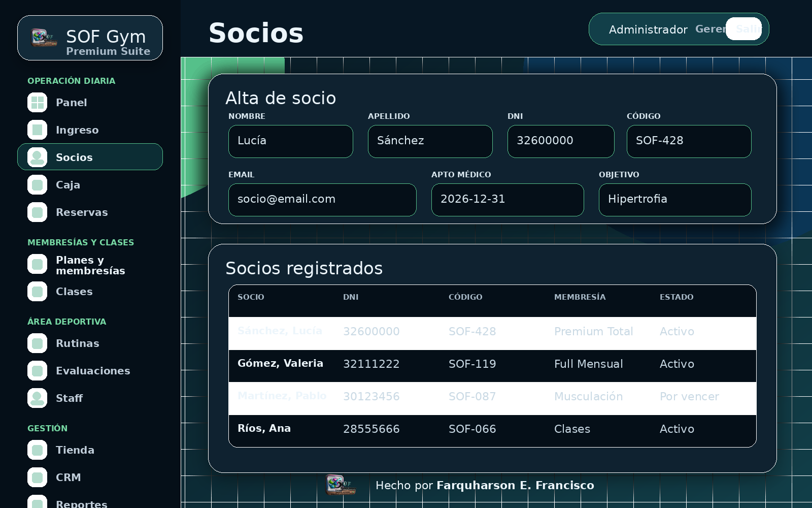Focus the Apto médico date field

[507, 200]
